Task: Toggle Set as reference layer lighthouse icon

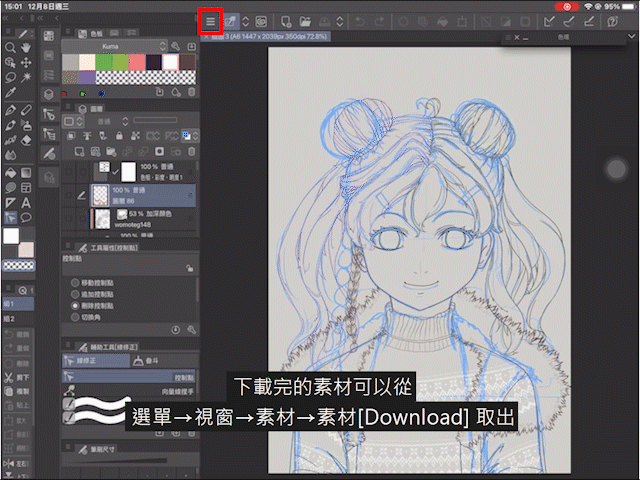Action: pyautogui.click(x=87, y=136)
